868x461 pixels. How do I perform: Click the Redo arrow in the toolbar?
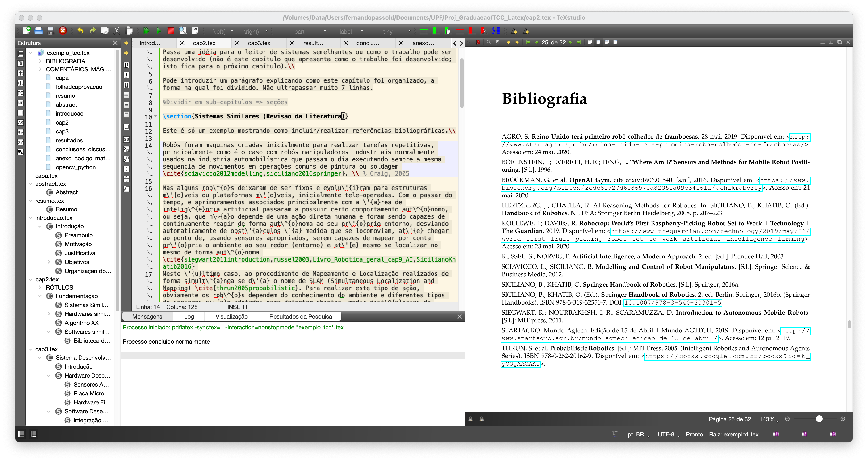(x=93, y=31)
